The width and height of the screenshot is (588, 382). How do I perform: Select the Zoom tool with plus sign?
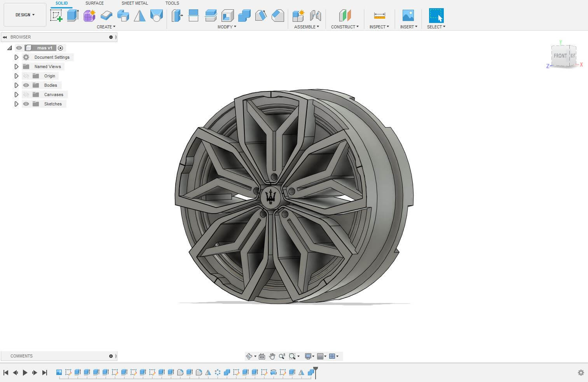point(282,356)
